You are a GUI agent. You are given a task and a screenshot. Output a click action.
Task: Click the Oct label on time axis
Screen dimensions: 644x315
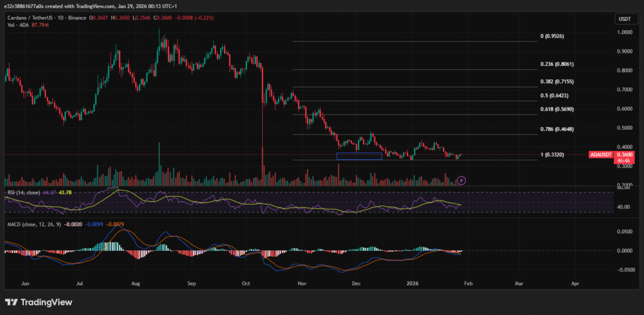245,284
